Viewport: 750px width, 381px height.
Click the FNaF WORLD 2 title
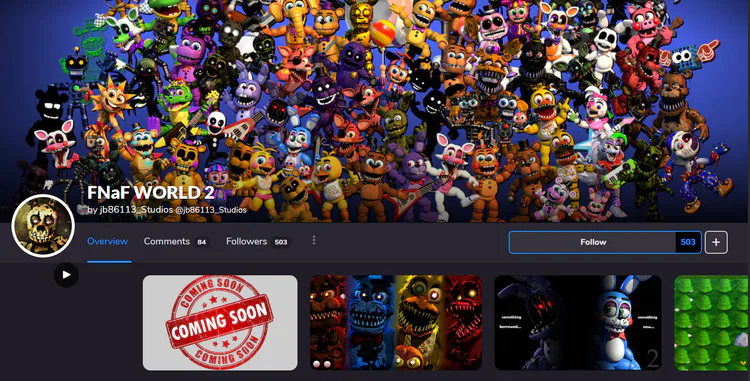tap(151, 193)
